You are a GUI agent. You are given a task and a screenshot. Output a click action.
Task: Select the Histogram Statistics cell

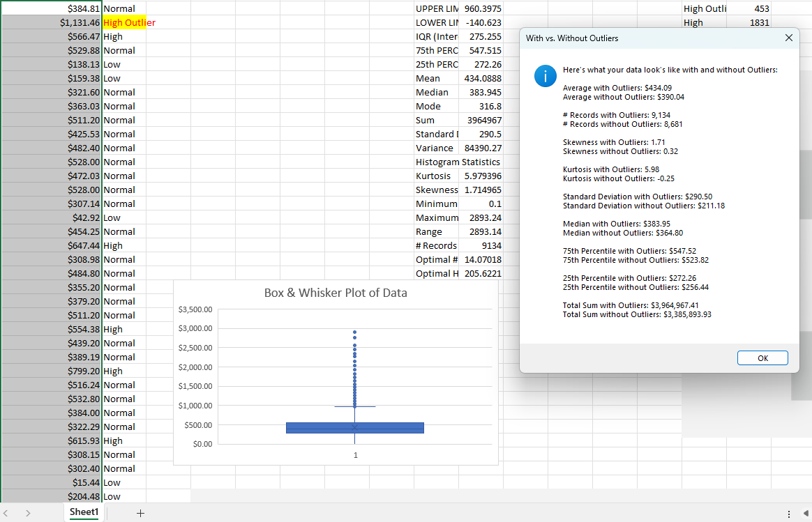click(x=458, y=162)
